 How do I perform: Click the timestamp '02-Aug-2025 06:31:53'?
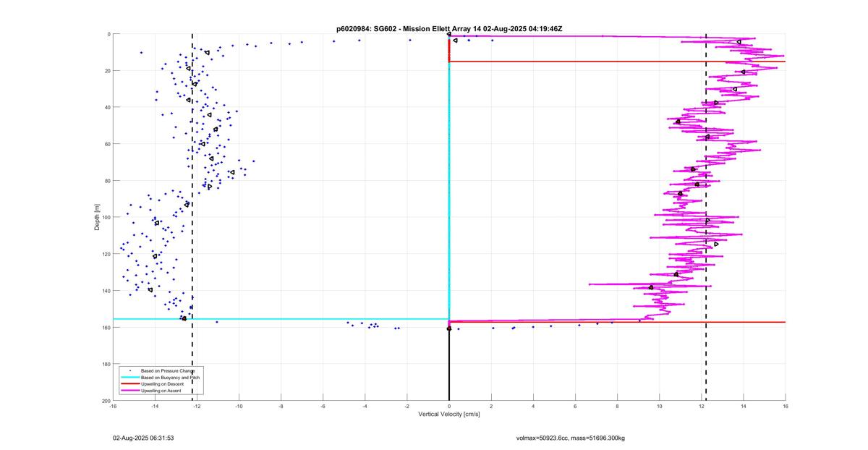click(x=143, y=438)
